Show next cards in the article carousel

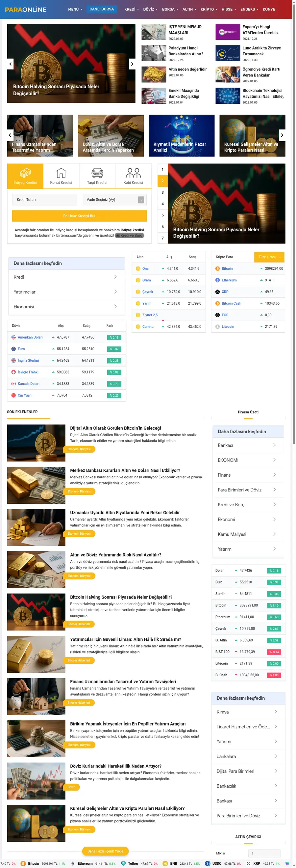(282, 135)
